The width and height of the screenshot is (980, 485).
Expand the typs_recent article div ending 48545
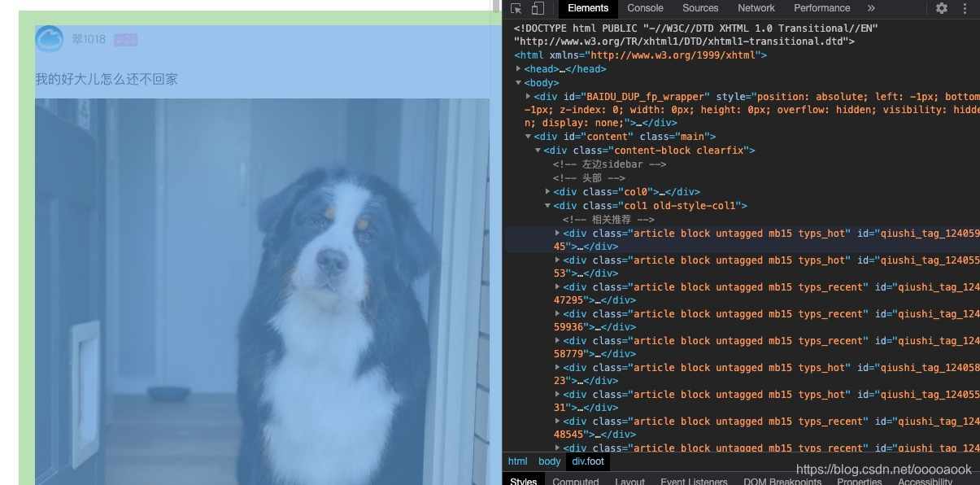pyautogui.click(x=558, y=421)
